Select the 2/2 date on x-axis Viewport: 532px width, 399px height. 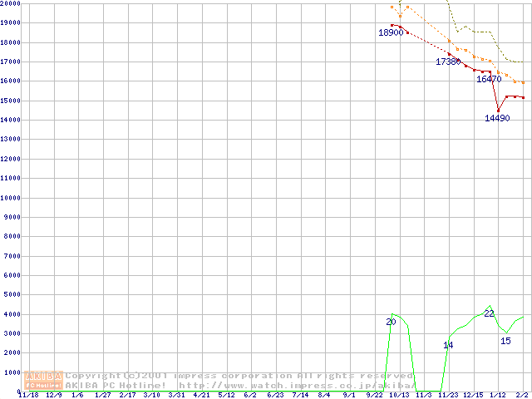[x=522, y=395]
